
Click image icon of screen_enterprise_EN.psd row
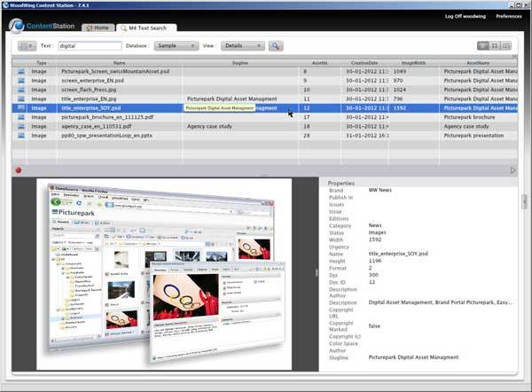[x=21, y=81]
